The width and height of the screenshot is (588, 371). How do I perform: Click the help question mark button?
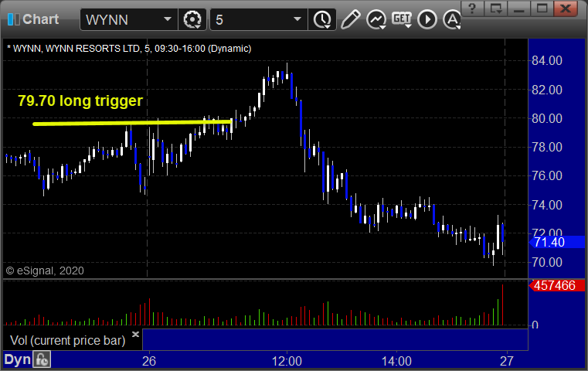tap(473, 9)
